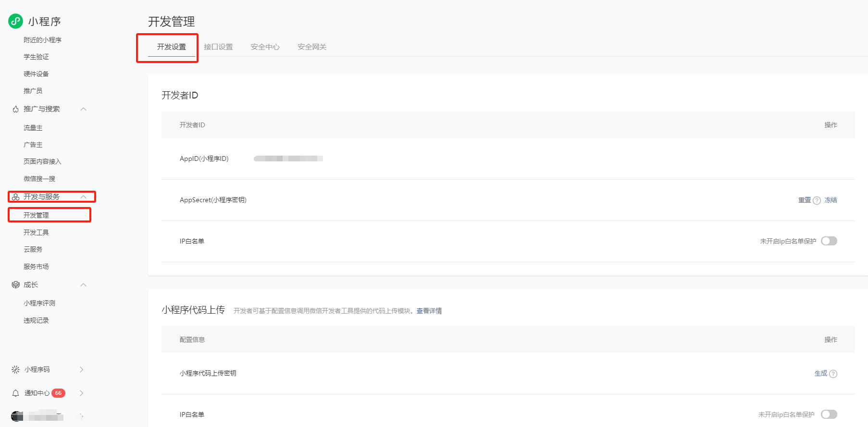Open the 安全中心 tab

(x=265, y=47)
